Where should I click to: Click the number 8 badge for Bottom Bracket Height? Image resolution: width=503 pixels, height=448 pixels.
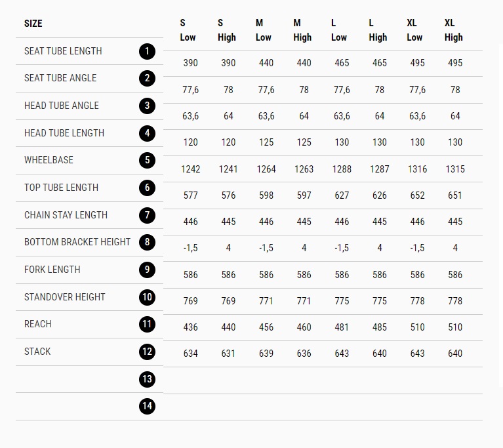click(148, 242)
